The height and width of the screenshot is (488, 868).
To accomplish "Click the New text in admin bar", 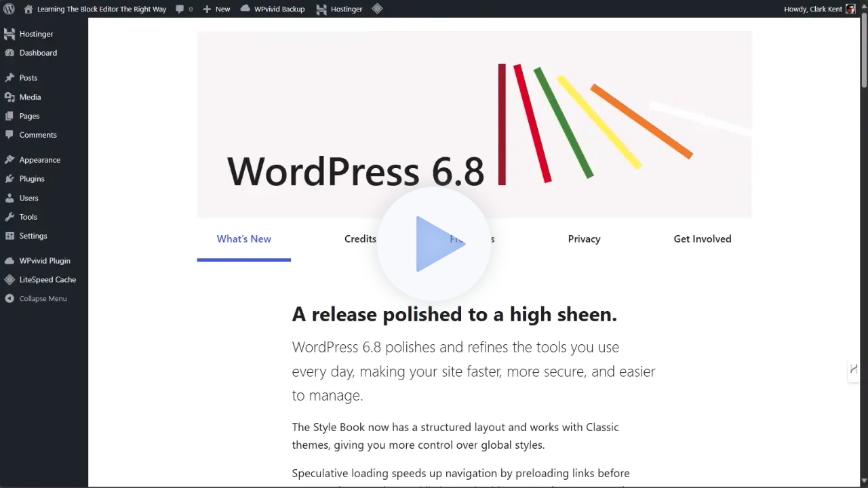I will tap(223, 9).
